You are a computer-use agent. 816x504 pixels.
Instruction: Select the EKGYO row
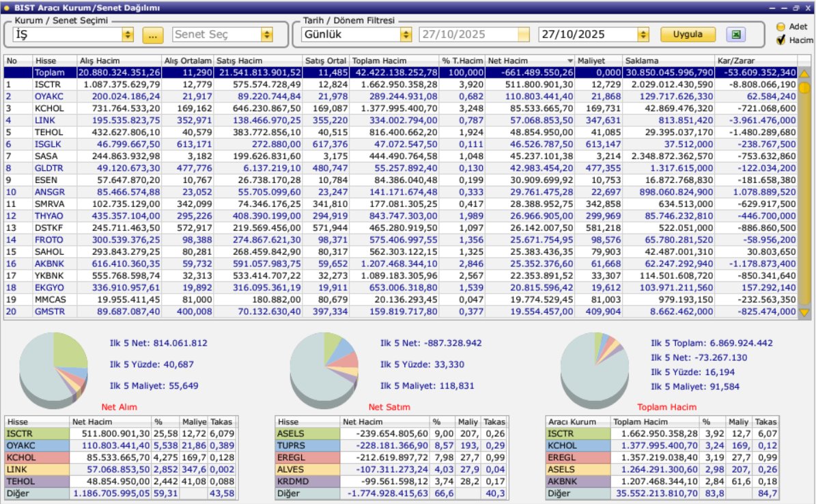coord(401,288)
